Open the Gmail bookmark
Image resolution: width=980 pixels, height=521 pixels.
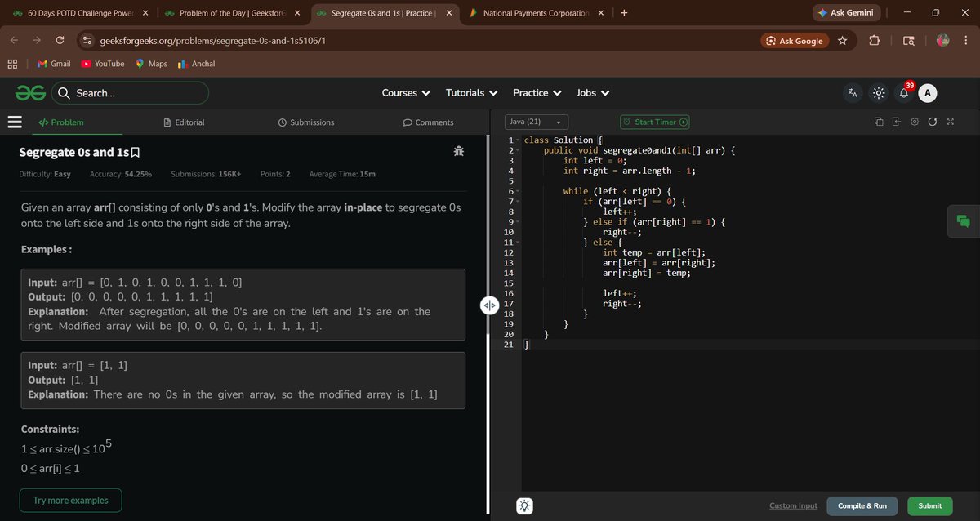(x=54, y=64)
